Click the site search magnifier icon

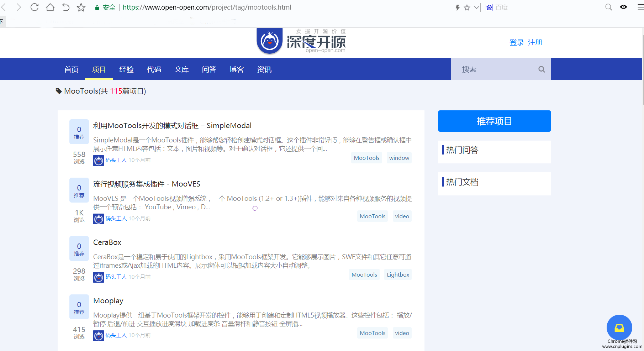(542, 69)
